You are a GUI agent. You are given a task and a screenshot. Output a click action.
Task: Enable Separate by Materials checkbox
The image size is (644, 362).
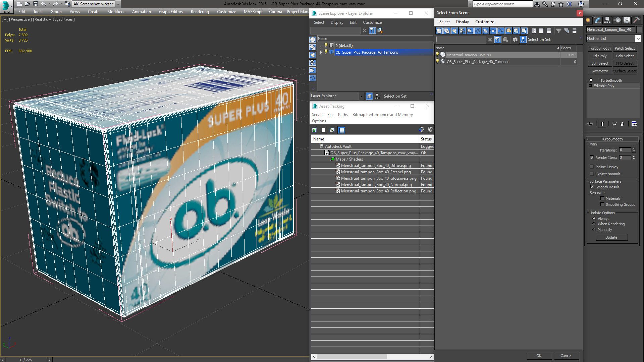pyautogui.click(x=602, y=198)
